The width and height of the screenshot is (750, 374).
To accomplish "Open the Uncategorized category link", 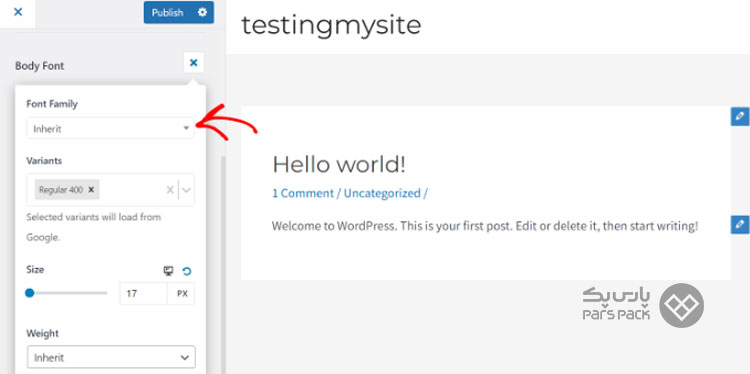I will [x=382, y=193].
